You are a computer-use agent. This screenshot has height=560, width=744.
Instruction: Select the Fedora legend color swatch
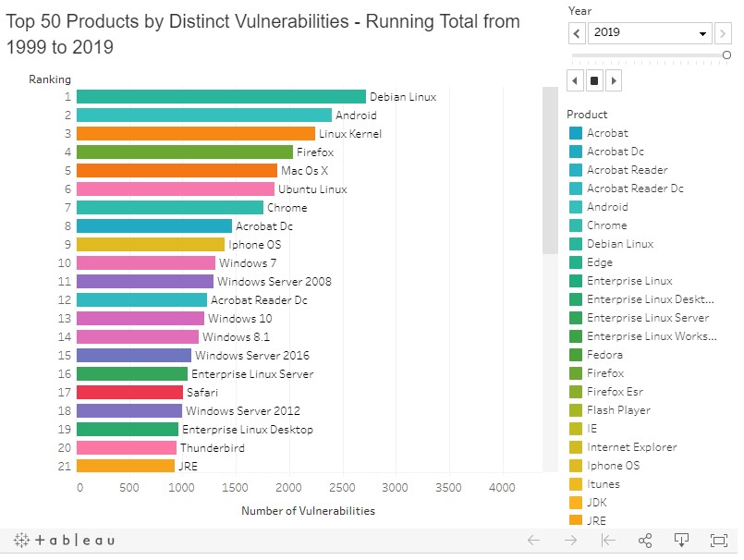[576, 355]
